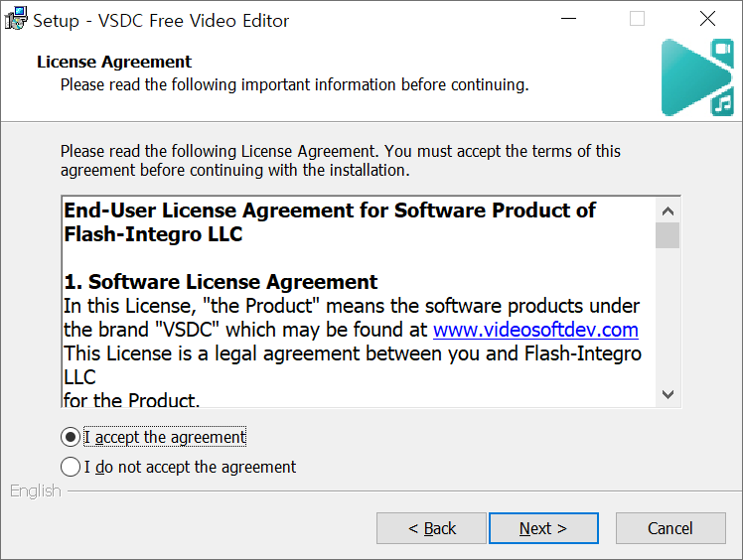Viewport: 743px width, 560px height.
Task: Go to the previous step with Back
Action: (431, 528)
